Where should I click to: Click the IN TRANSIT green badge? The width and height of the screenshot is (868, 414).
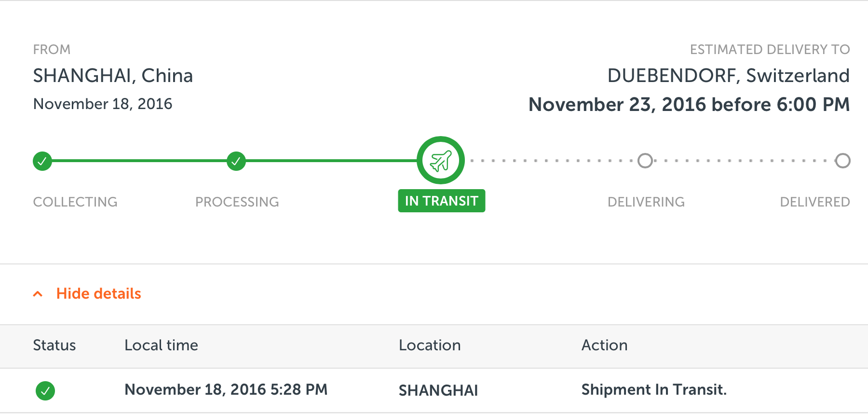(442, 201)
